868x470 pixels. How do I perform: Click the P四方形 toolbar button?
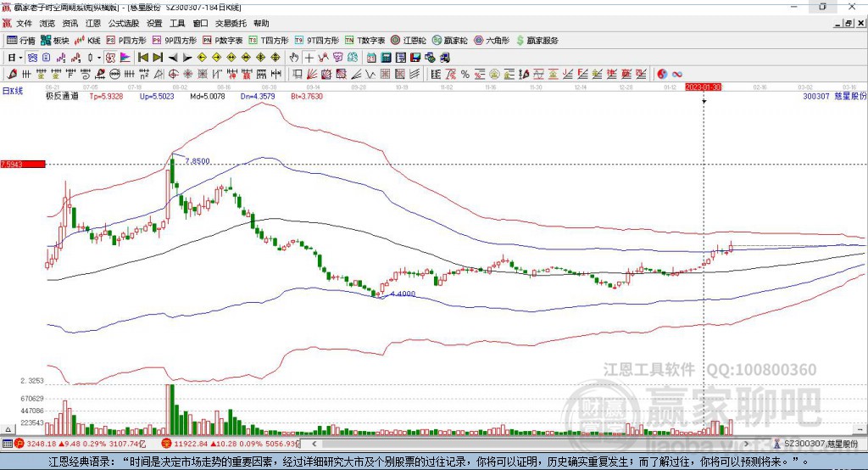point(127,40)
